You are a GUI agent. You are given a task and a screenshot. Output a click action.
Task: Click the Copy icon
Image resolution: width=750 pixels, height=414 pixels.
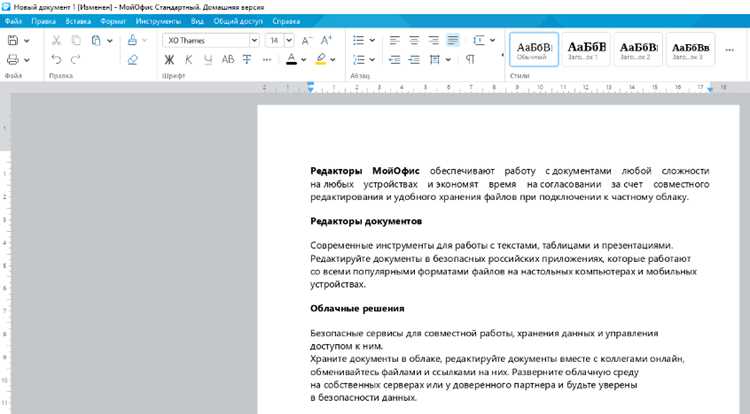click(76, 41)
